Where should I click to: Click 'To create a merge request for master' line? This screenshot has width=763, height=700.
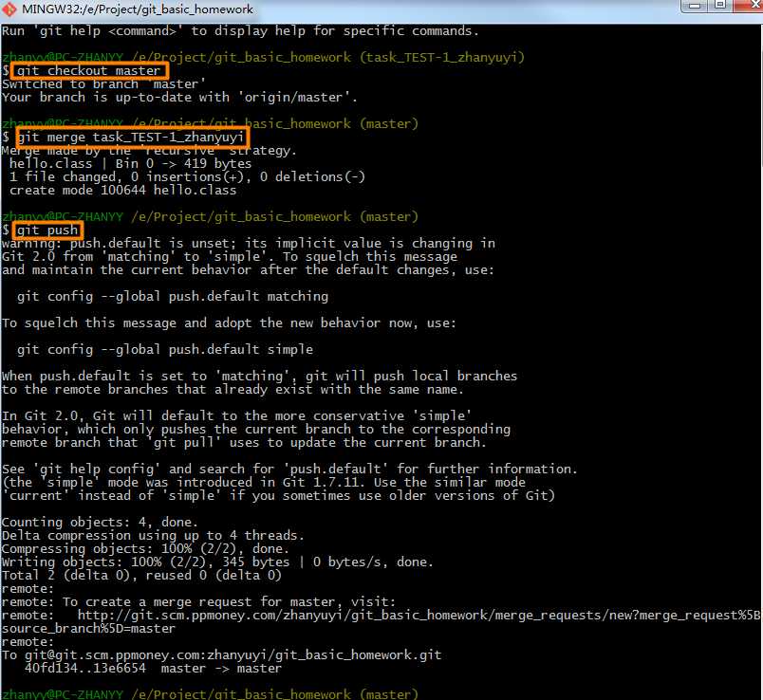[198, 601]
